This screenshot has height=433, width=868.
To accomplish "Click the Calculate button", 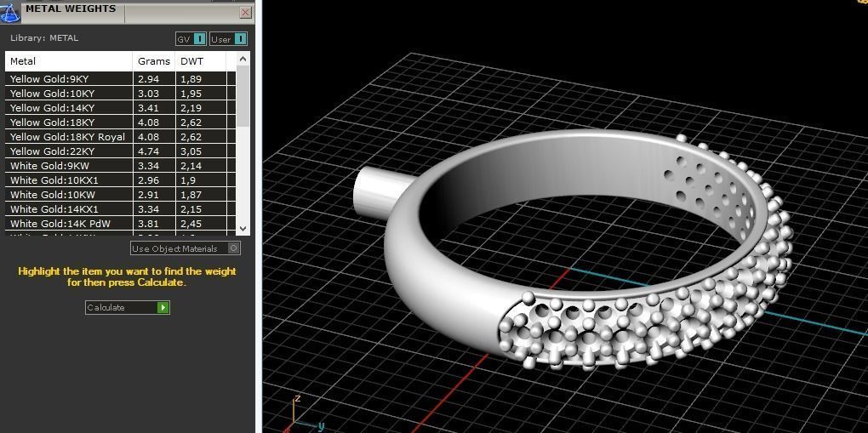I will [x=128, y=307].
